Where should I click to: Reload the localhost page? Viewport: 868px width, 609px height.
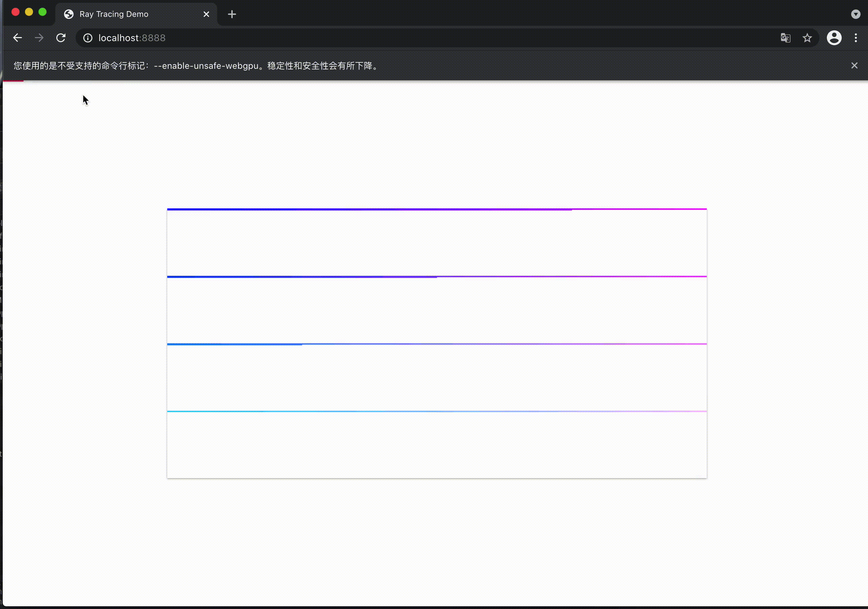(61, 38)
